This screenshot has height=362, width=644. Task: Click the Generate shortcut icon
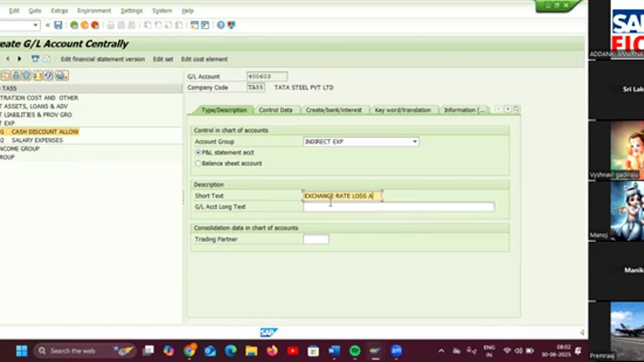pos(205,25)
